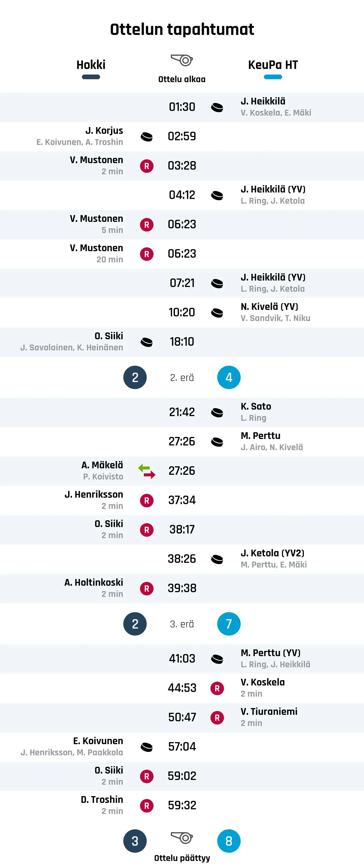364x868 pixels.
Task: Click the penalty R icon at 03:28
Action: click(146, 166)
